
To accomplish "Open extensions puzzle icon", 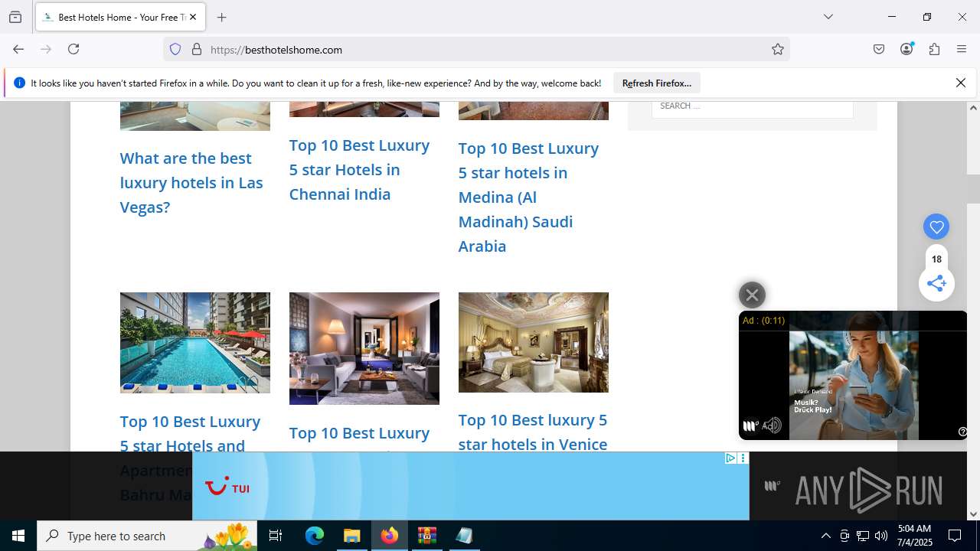I will coord(934,49).
